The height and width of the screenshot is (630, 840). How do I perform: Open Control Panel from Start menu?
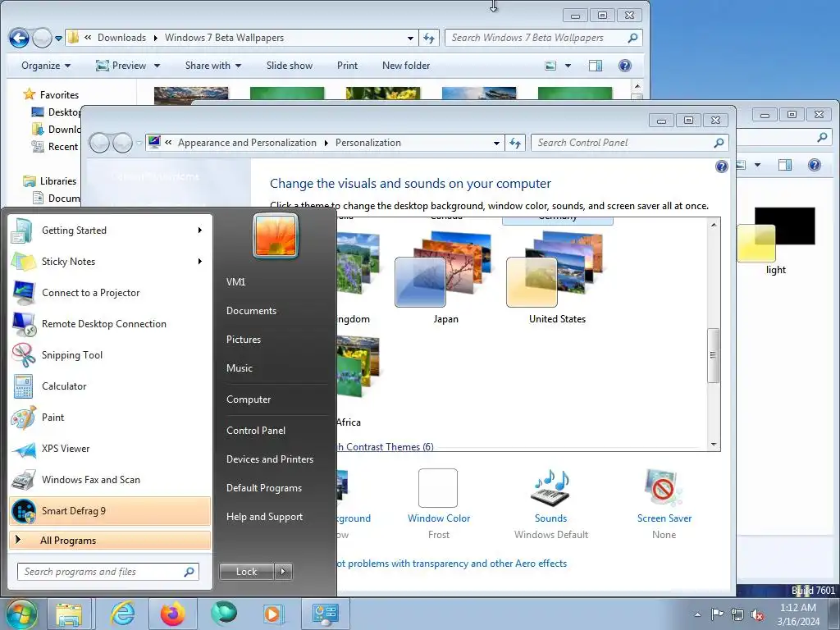click(256, 430)
